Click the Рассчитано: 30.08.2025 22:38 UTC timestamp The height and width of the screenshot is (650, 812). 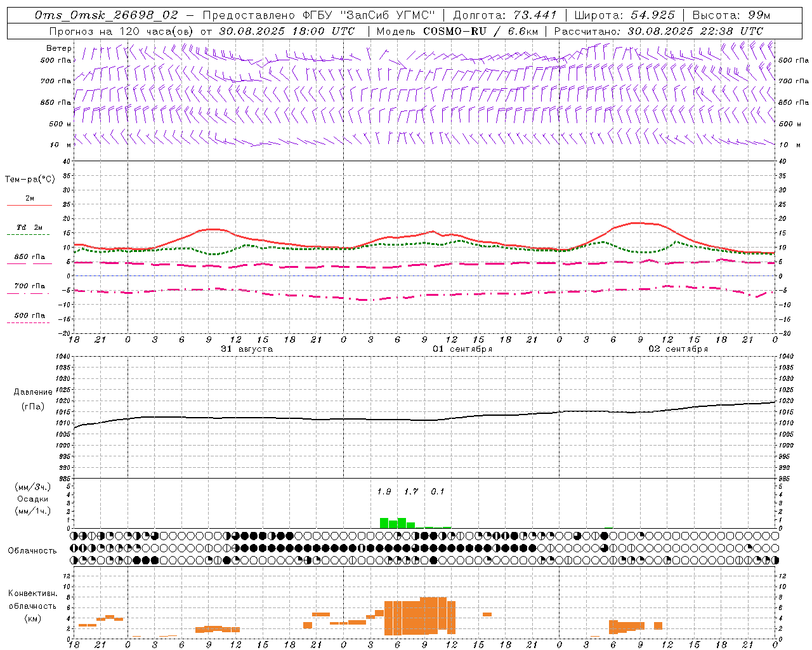pyautogui.click(x=658, y=31)
